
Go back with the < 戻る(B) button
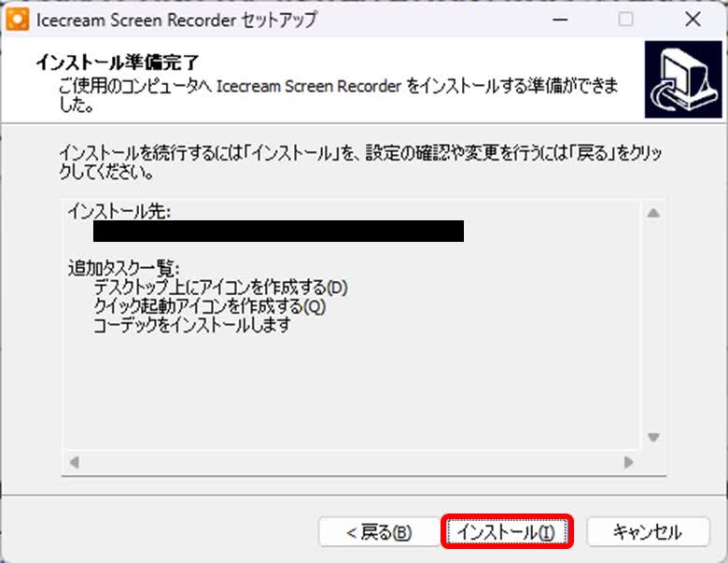[379, 531]
